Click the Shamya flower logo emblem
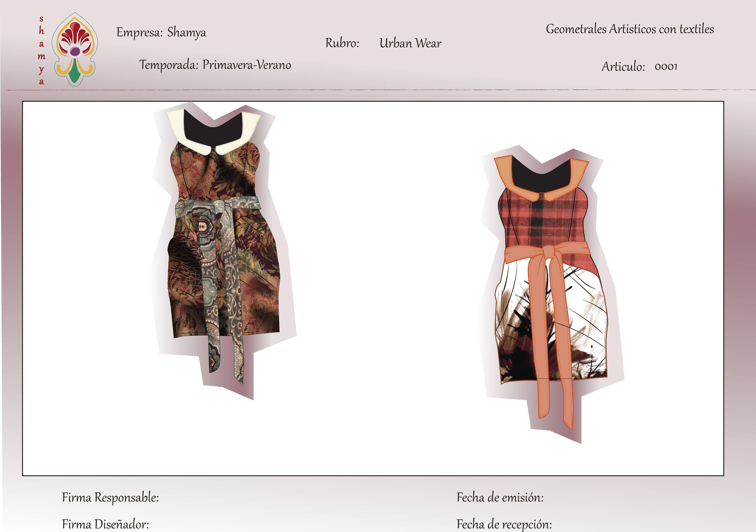This screenshot has width=756, height=532. click(75, 49)
